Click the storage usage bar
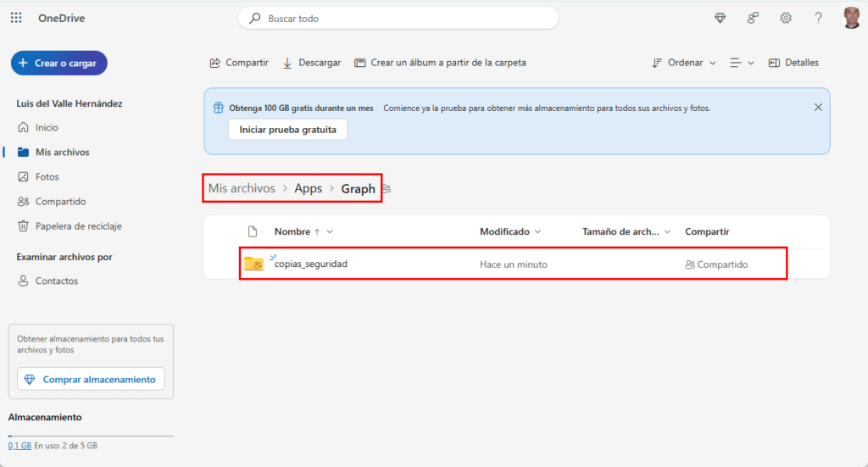 (x=91, y=436)
